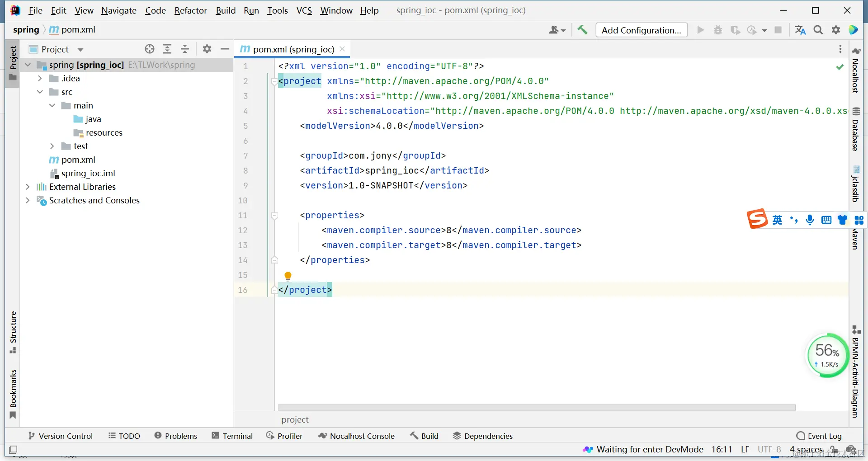The width and height of the screenshot is (868, 461).
Task: Toggle the Structure tool window side tab
Action: pyautogui.click(x=13, y=332)
